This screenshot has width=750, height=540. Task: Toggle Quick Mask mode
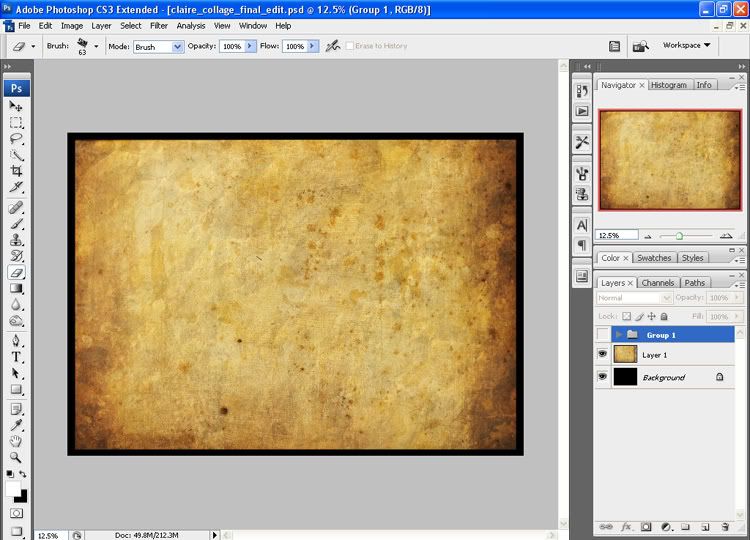click(16, 513)
